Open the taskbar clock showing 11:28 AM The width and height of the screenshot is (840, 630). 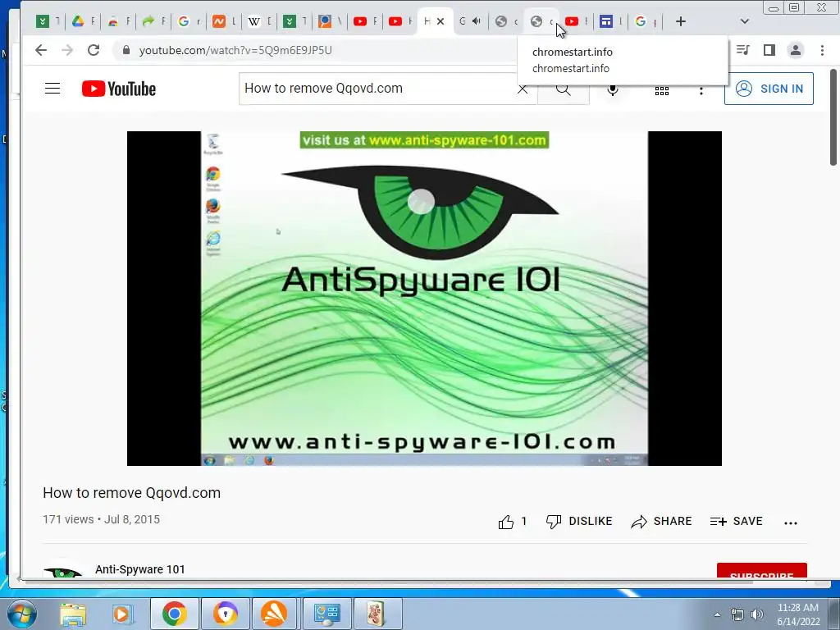[x=798, y=614]
